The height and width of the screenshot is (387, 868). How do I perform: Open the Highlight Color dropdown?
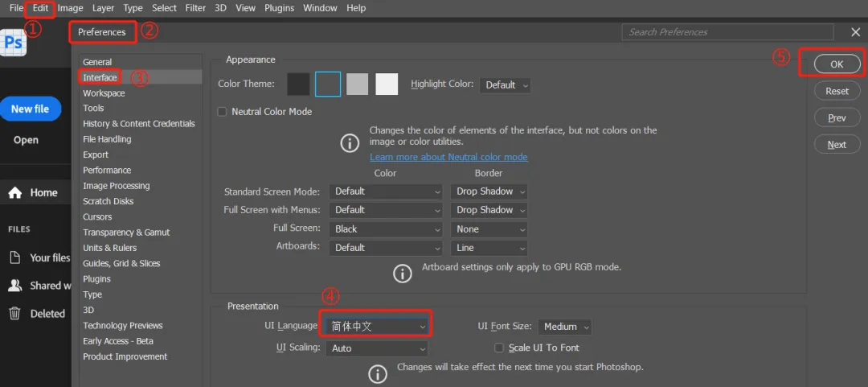[x=505, y=84]
